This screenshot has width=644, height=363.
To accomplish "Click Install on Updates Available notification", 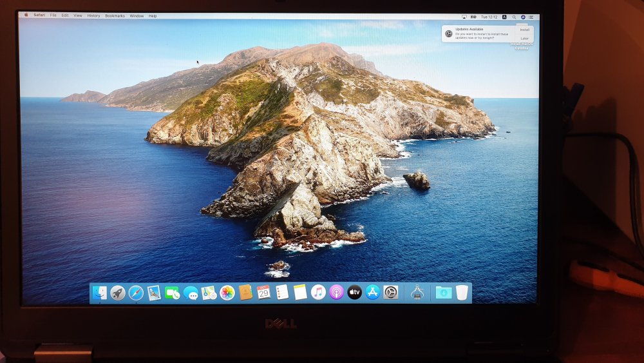I will click(524, 30).
